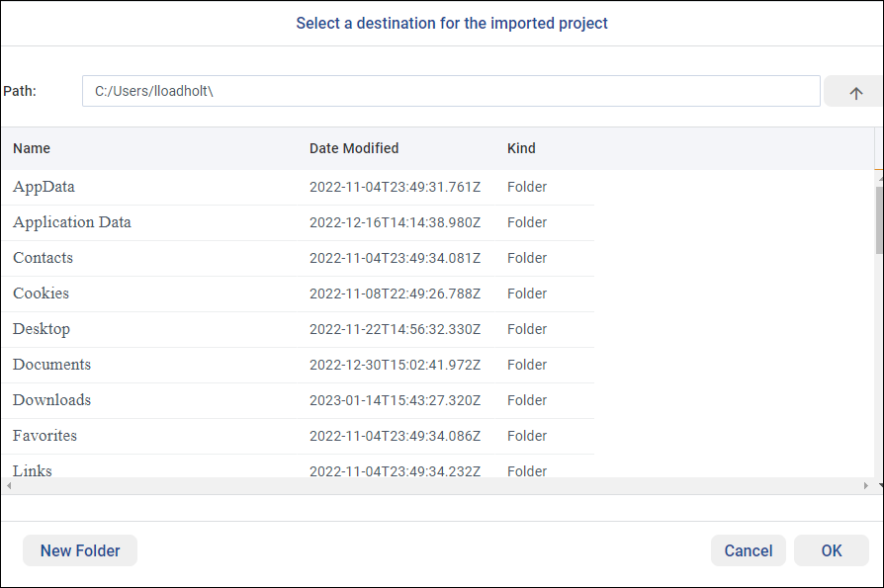Cancel the destination selection dialog

pos(748,550)
